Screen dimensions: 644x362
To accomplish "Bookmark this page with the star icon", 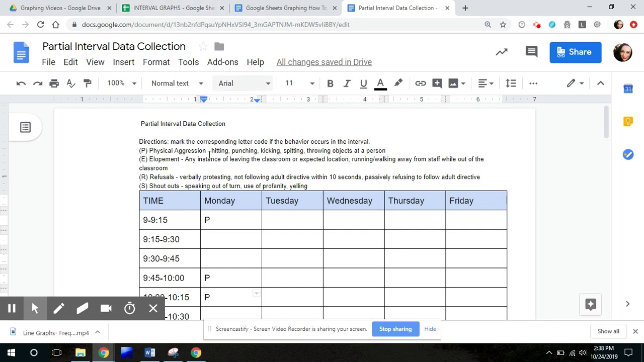I will point(503,25).
